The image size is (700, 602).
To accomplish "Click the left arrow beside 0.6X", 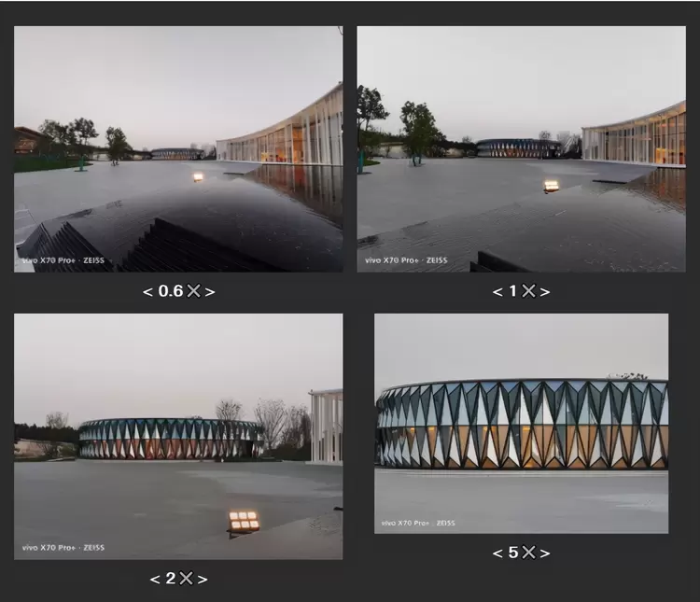I will point(147,292).
